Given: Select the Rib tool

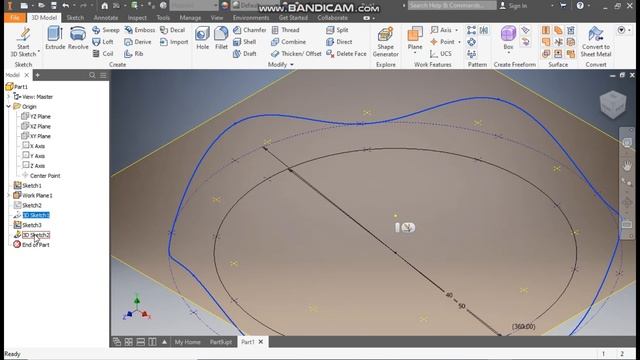Looking at the screenshot, I should [134, 54].
